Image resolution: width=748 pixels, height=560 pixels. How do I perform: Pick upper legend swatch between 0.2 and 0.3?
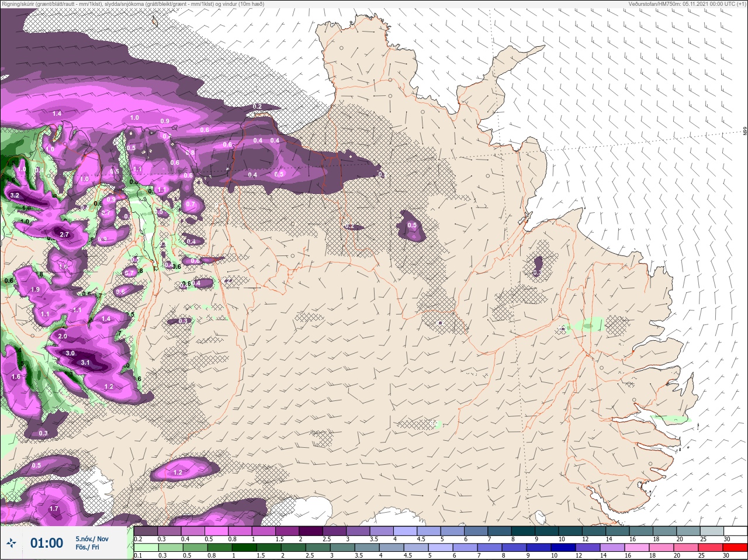(146, 531)
